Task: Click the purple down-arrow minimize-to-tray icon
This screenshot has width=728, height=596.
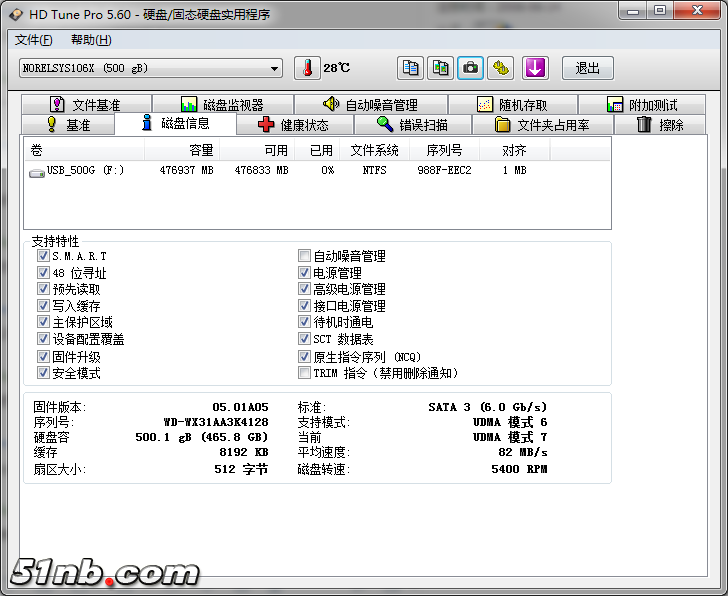Action: point(536,68)
